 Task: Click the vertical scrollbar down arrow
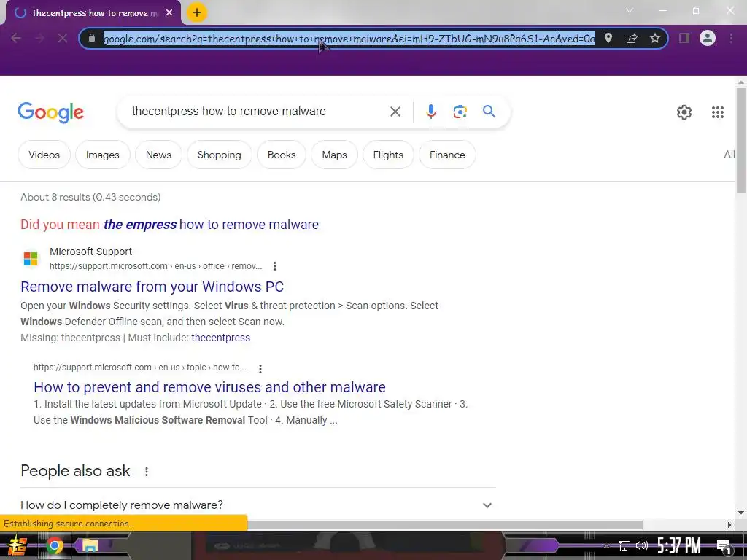point(741,513)
